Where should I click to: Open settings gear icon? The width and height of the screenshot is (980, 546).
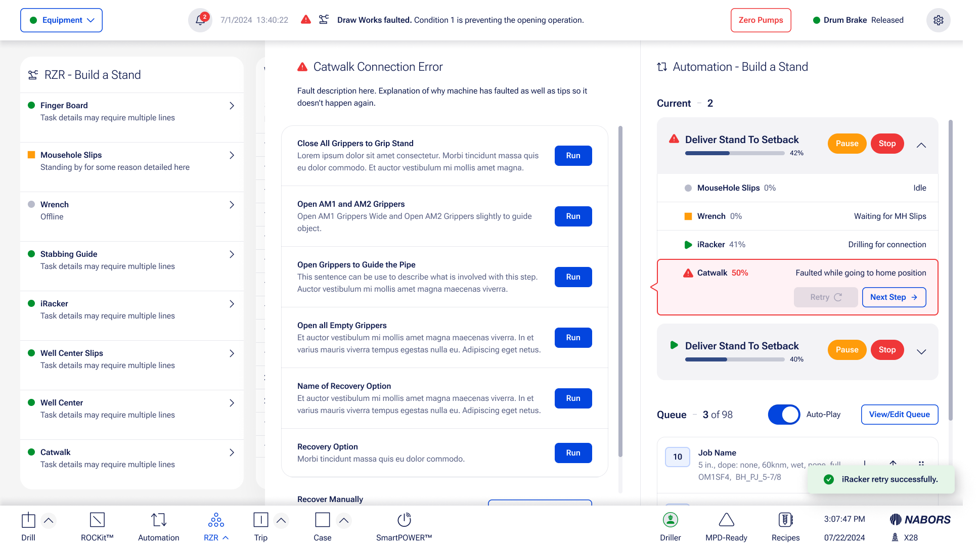pyautogui.click(x=938, y=20)
